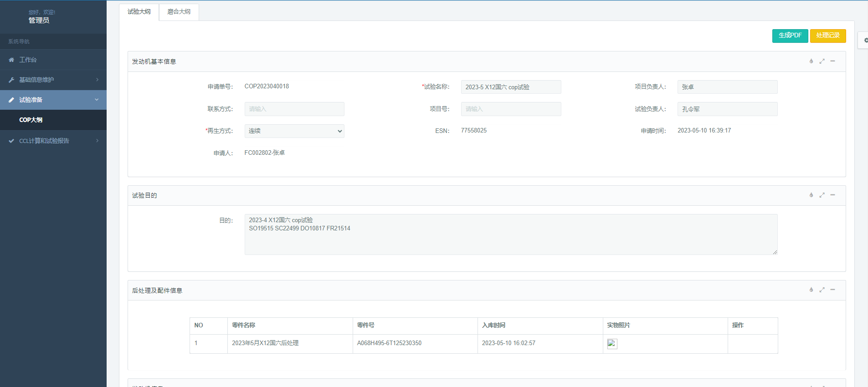
Task: Click the checkmark icon beside CCL计算和试验报告
Action: 11,141
